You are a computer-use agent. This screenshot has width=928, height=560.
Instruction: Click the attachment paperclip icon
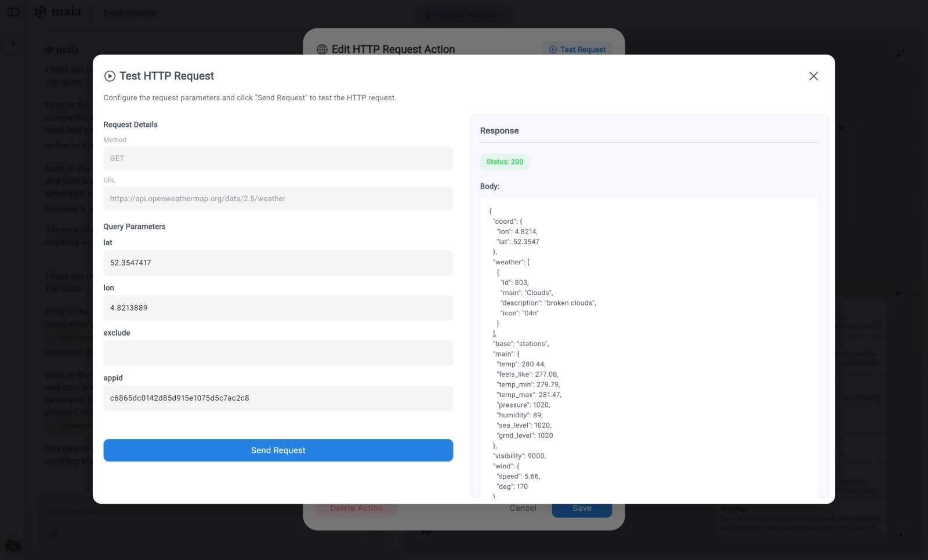point(52,534)
